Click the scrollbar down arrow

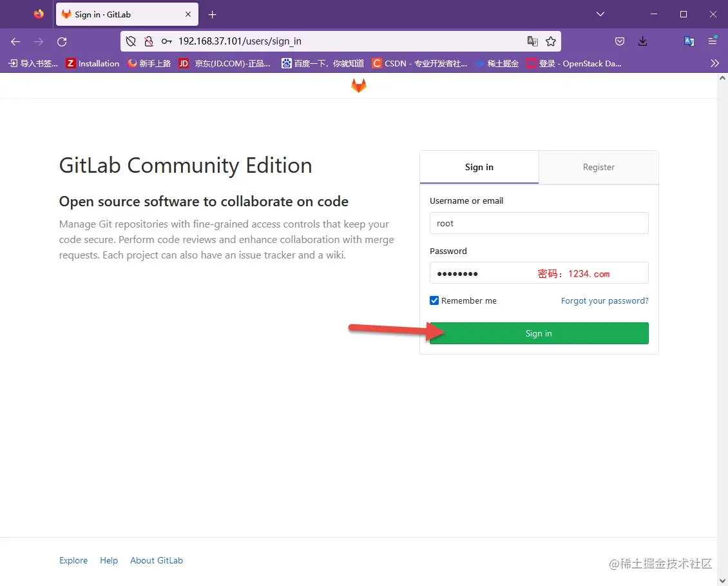tap(722, 580)
